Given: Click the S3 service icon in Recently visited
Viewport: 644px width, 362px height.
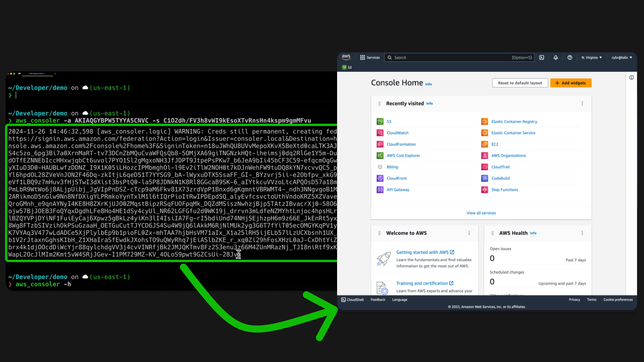Looking at the screenshot, I should point(380,122).
